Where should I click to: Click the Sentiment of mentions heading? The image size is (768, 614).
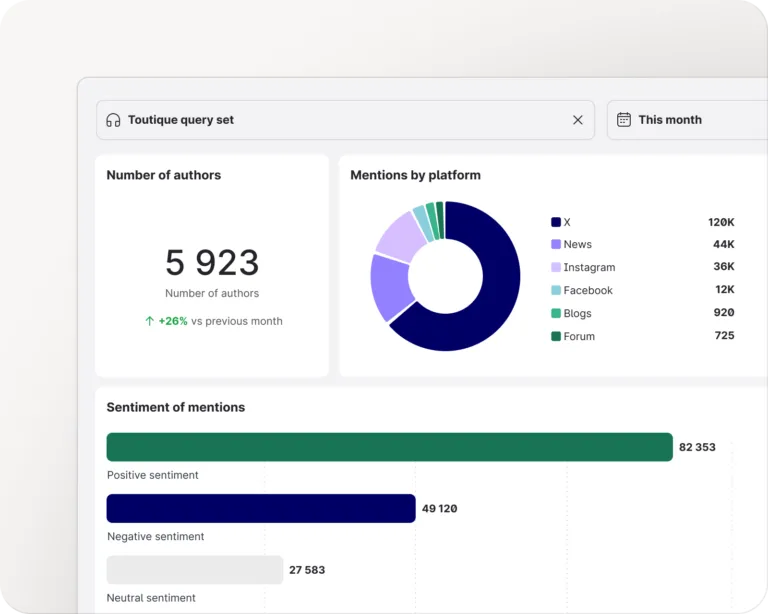[x=176, y=407]
